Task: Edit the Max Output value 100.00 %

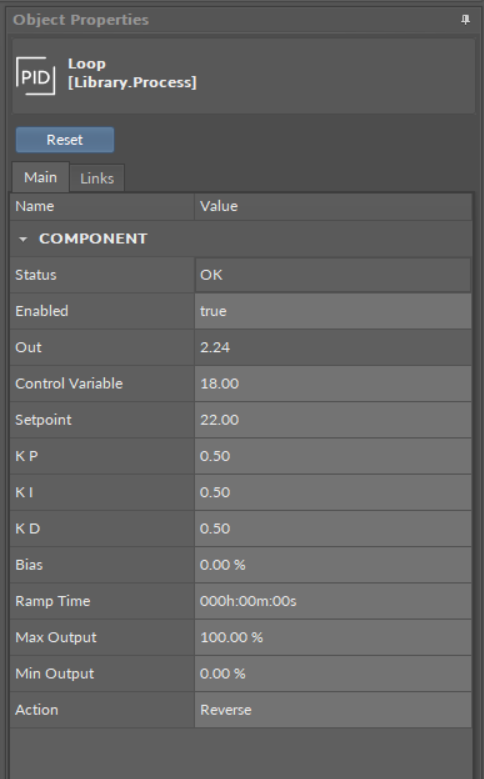Action: [x=333, y=637]
